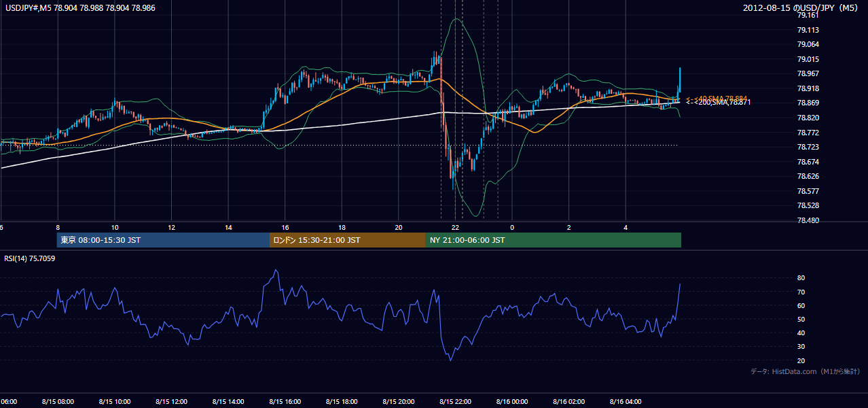Screen dimensions: 868x408
Task: Click RSI scale label 20 at right
Action: [801, 360]
